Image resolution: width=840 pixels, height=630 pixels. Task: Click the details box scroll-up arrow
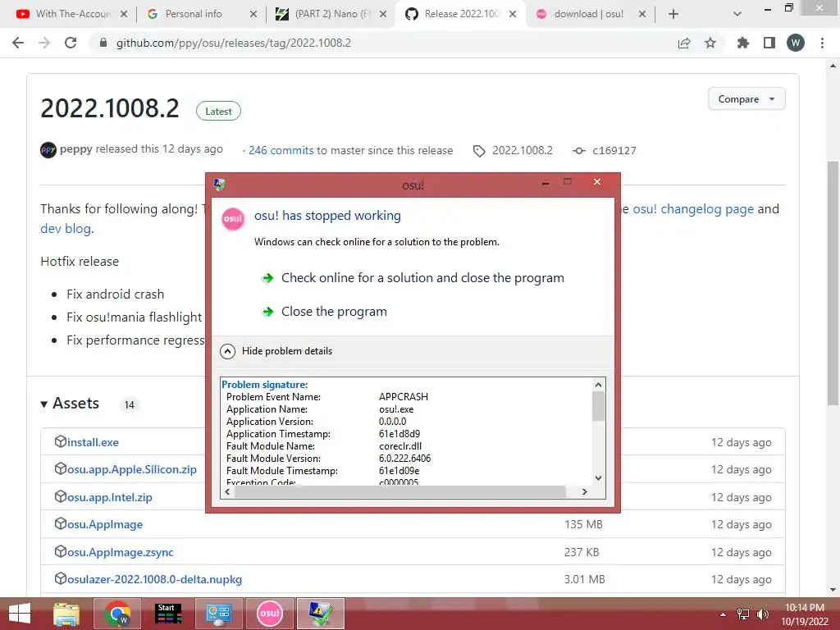pos(598,385)
